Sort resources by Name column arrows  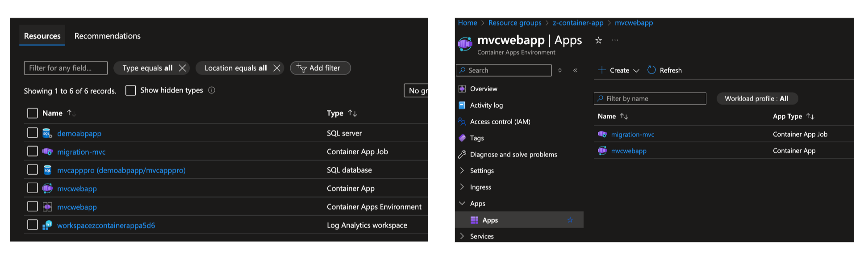tap(71, 113)
